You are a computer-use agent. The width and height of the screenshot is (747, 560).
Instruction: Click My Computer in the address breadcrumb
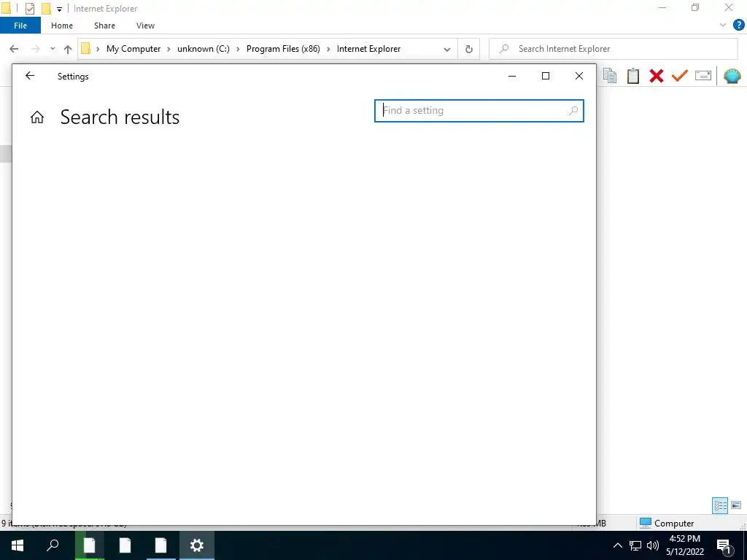click(x=133, y=49)
